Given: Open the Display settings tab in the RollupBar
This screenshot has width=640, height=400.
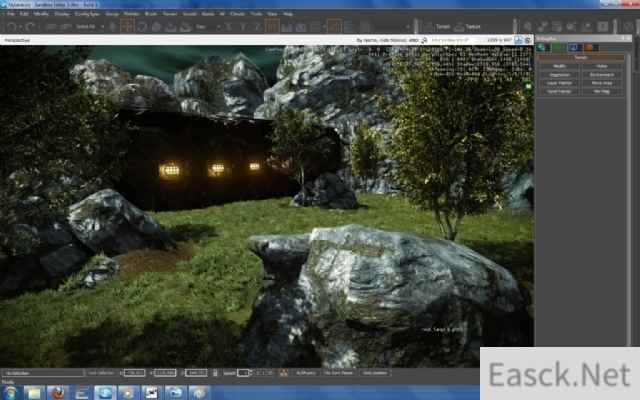Looking at the screenshot, I should (x=575, y=47).
